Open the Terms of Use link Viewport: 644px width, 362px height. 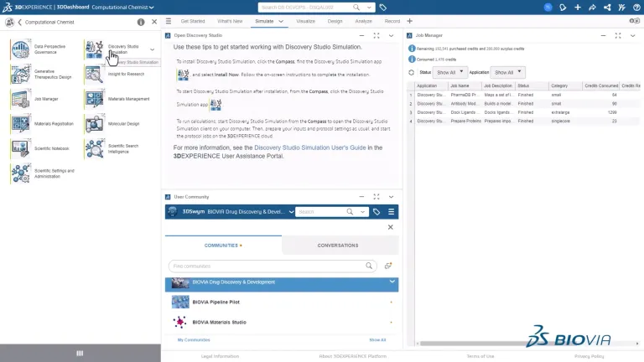pos(480,356)
